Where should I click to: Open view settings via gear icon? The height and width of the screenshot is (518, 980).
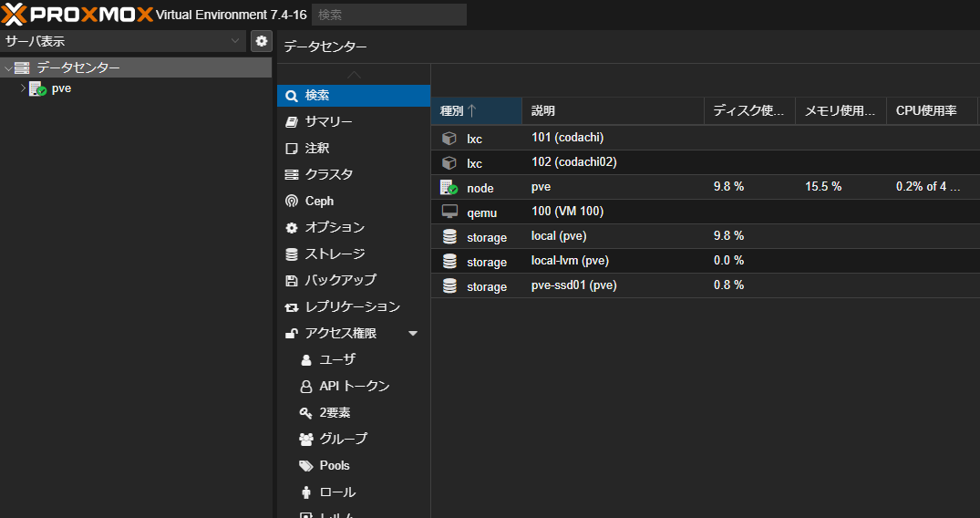pyautogui.click(x=262, y=41)
